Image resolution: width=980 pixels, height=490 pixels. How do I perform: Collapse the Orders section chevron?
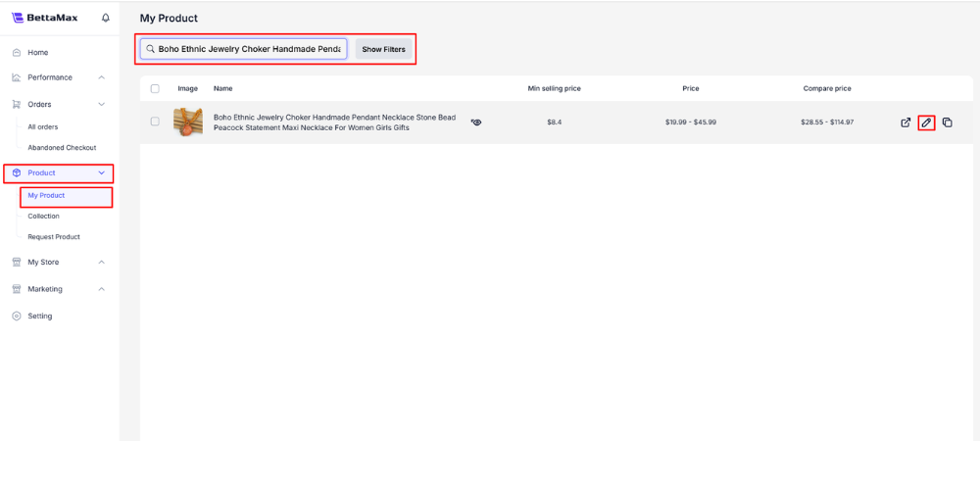point(102,104)
